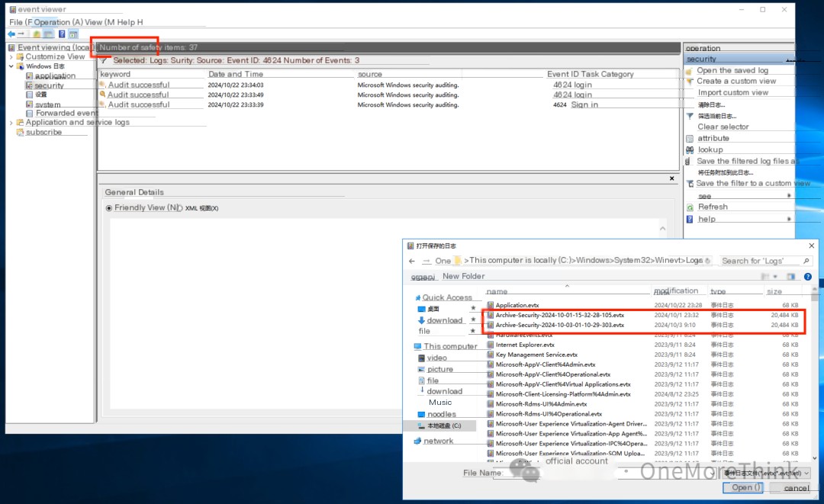Expand Application and service logs node
824x504 pixels.
(11, 122)
